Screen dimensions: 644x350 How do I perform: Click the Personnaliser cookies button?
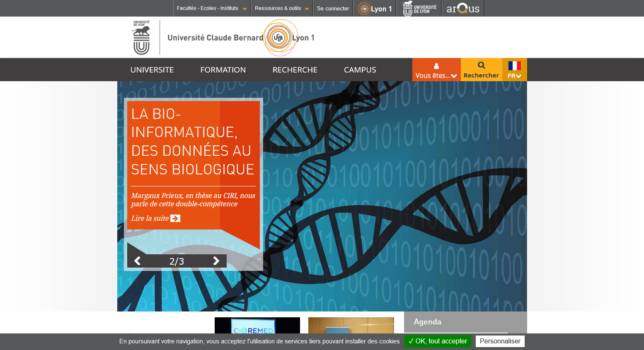500,341
